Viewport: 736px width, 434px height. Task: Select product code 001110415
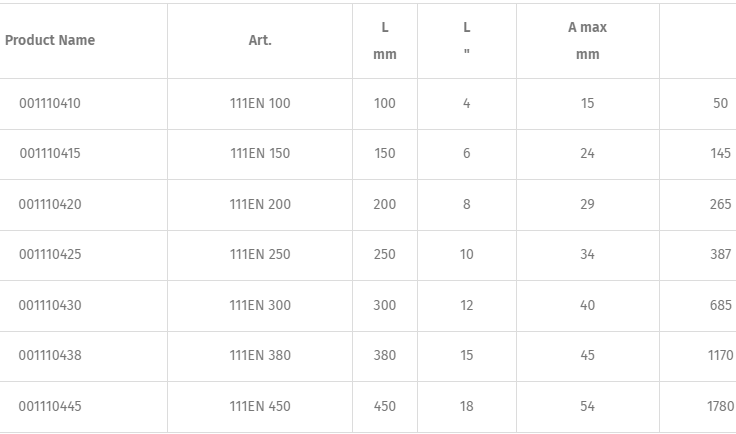pyautogui.click(x=50, y=154)
